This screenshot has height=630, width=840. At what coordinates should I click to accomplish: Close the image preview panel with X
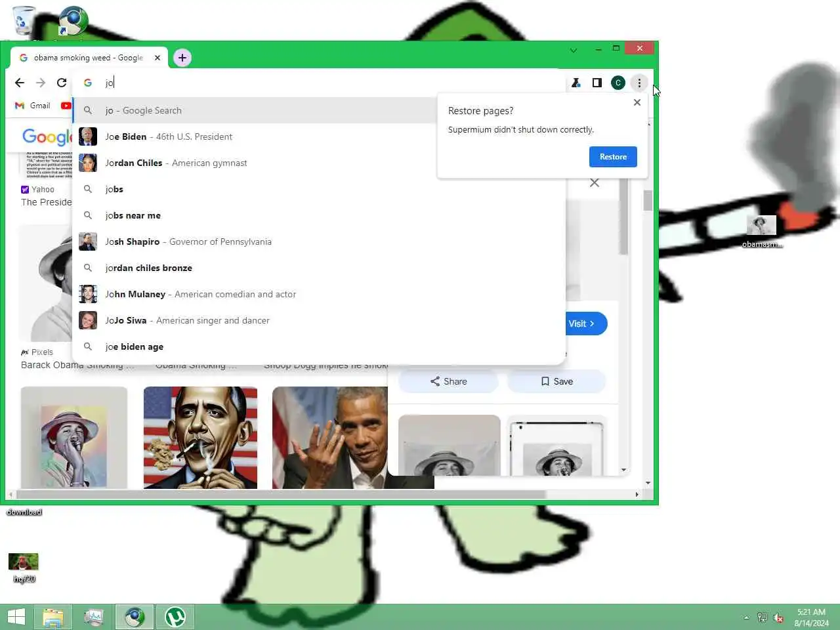coord(595,183)
